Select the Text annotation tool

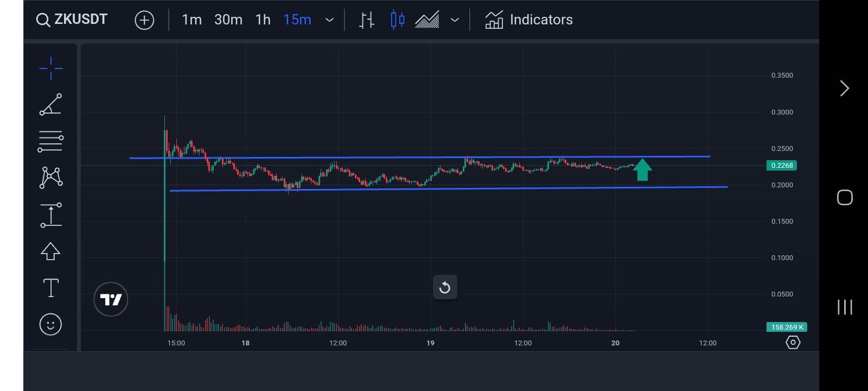(x=51, y=288)
